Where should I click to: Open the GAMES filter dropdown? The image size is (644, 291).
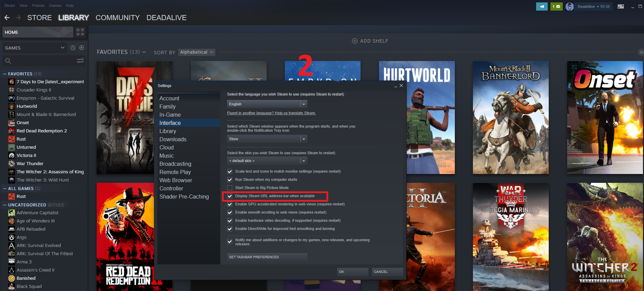[34, 48]
